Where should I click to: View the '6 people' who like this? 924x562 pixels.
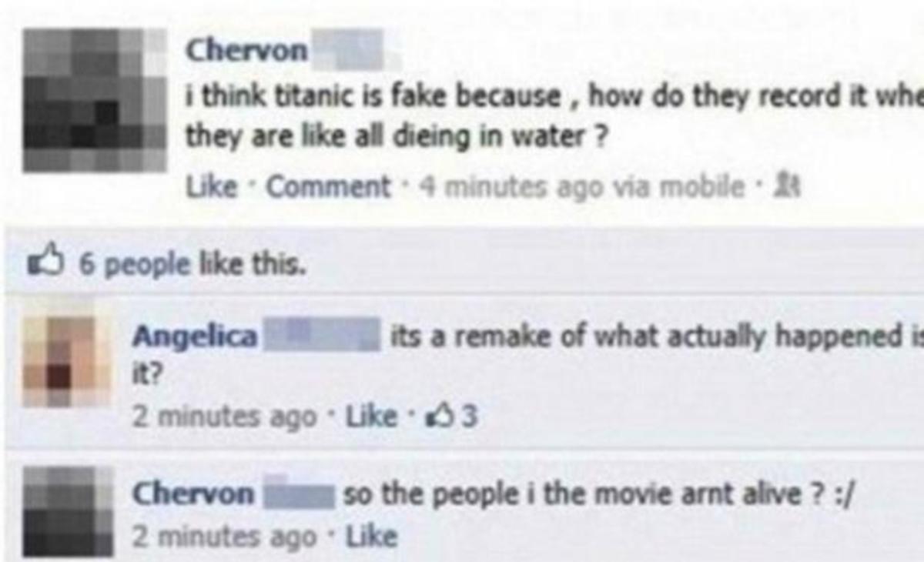point(123,264)
